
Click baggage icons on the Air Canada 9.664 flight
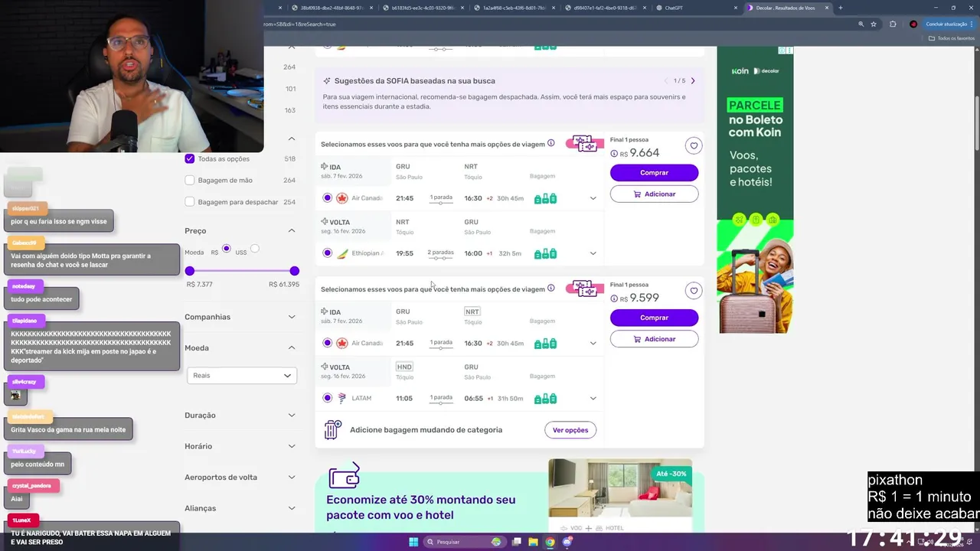pyautogui.click(x=545, y=198)
